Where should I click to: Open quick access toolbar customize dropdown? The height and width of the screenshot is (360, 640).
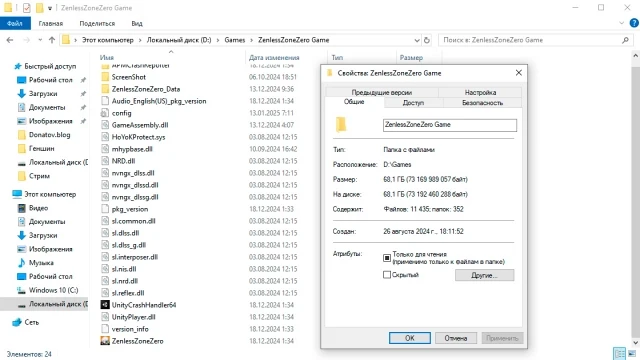[x=50, y=8]
